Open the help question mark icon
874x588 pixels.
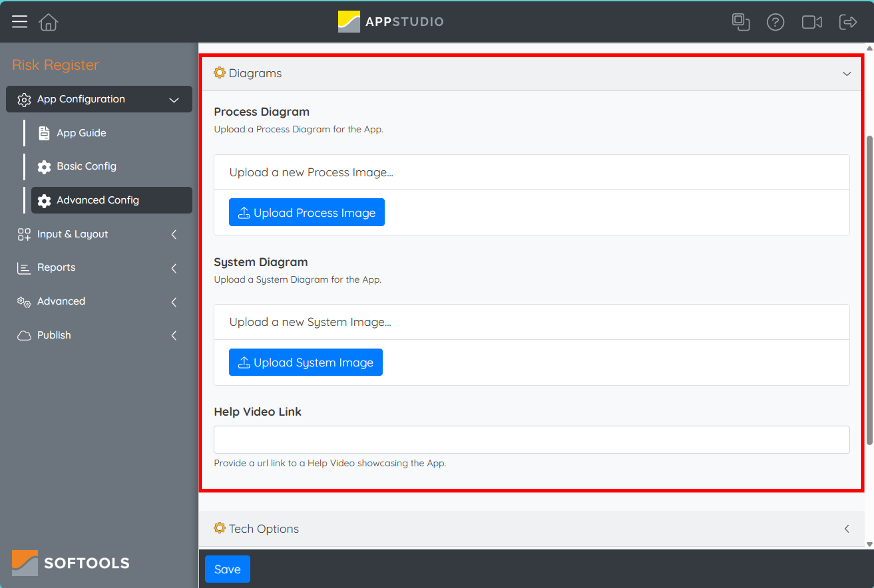tap(776, 22)
